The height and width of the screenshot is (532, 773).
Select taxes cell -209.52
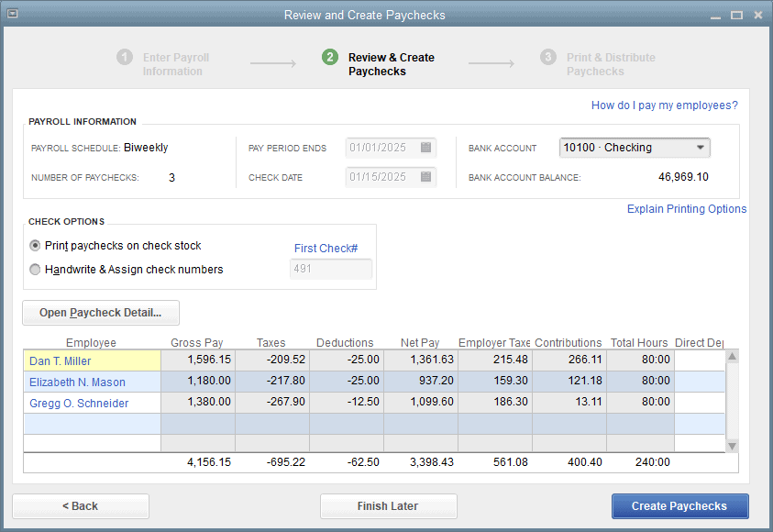pyautogui.click(x=272, y=360)
